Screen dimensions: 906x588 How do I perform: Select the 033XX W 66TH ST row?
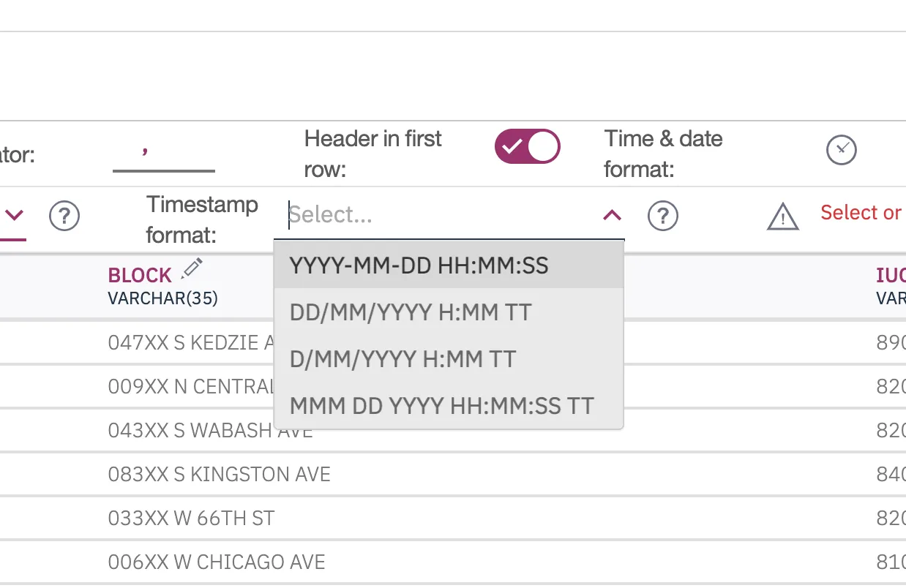pos(191,519)
